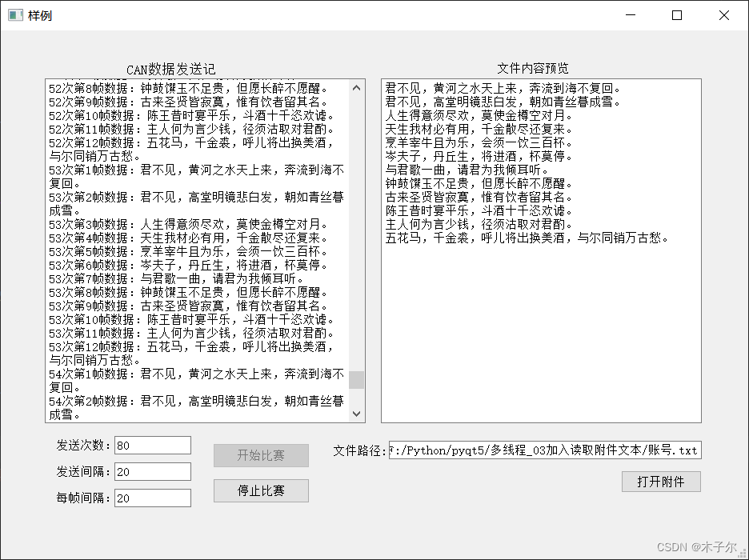
Task: Click the 文件路径 path field showing 账号.txt
Action: (544, 450)
